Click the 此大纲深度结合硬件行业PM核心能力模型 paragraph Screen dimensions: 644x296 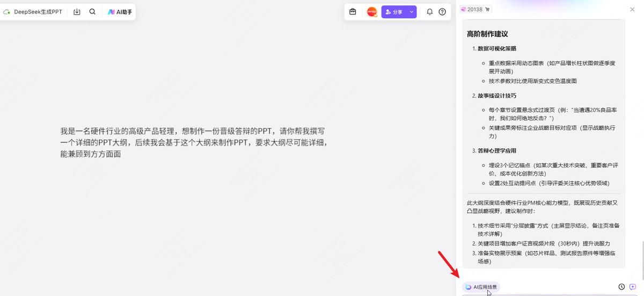click(x=543, y=207)
